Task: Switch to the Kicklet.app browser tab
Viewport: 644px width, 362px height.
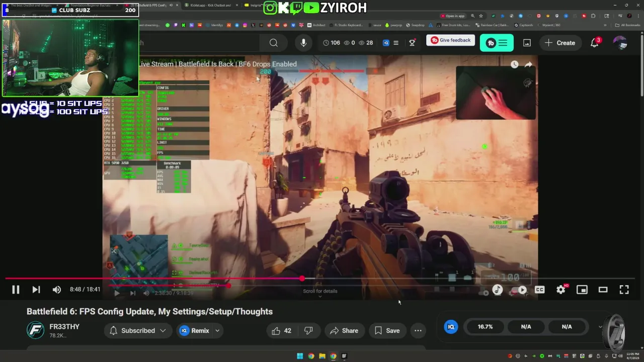Action: coord(211,5)
